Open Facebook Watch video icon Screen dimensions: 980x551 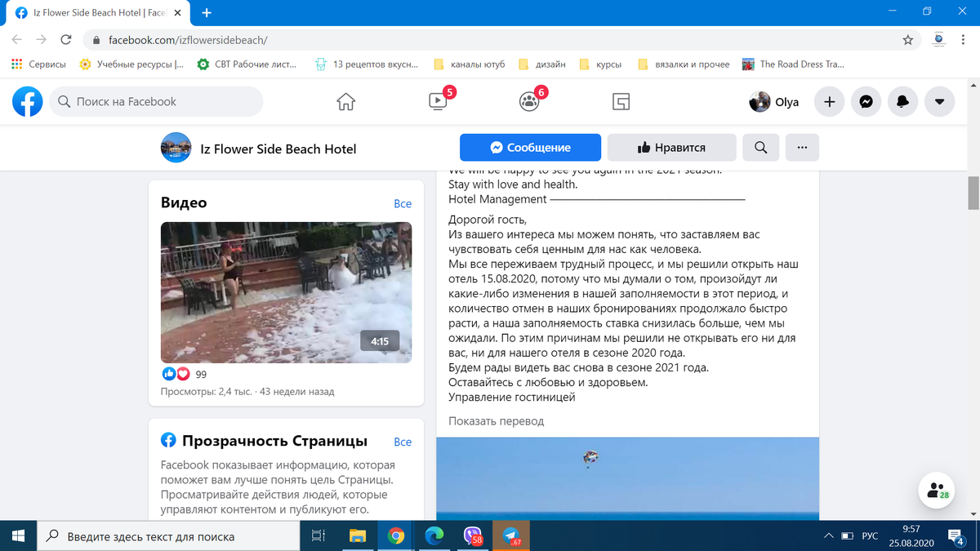tap(438, 102)
